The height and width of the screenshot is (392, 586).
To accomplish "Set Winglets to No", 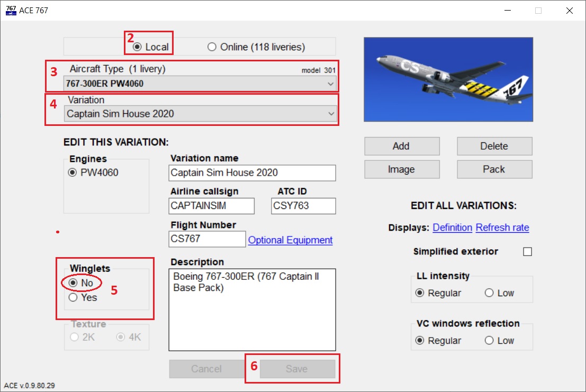I will tap(73, 283).
